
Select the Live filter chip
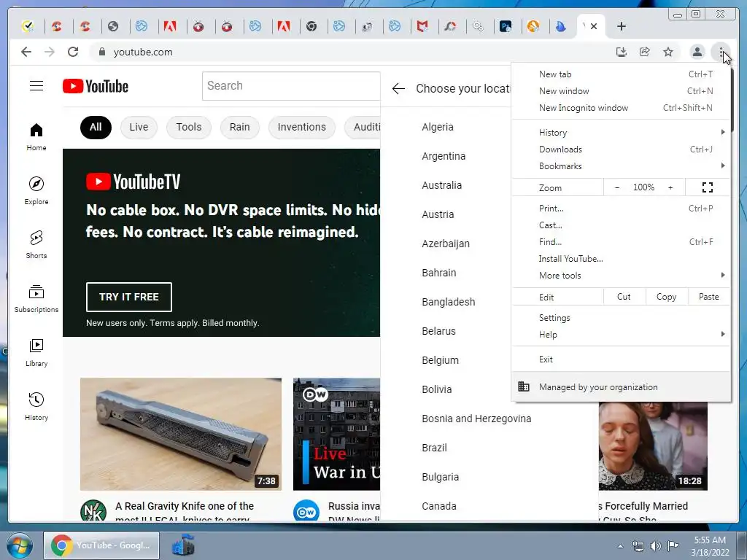click(x=139, y=127)
